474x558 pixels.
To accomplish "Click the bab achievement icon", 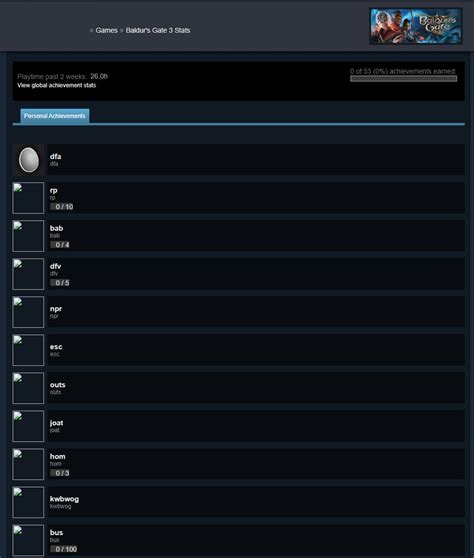I will (x=28, y=236).
